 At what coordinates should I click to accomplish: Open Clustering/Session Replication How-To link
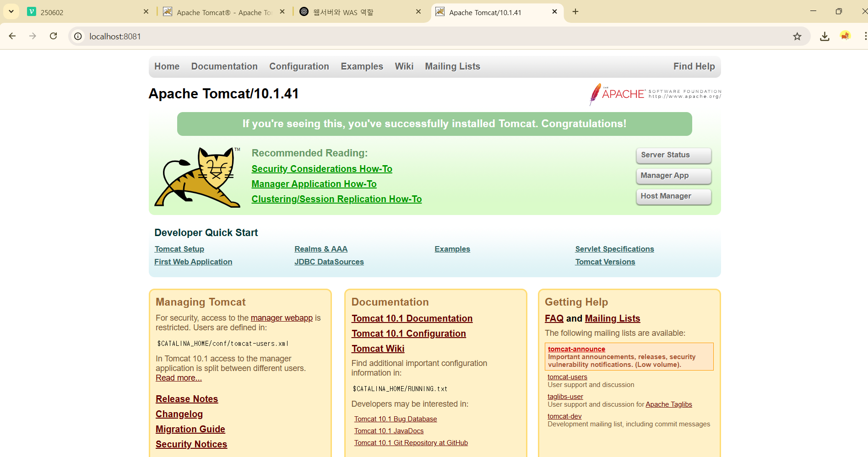tap(336, 199)
